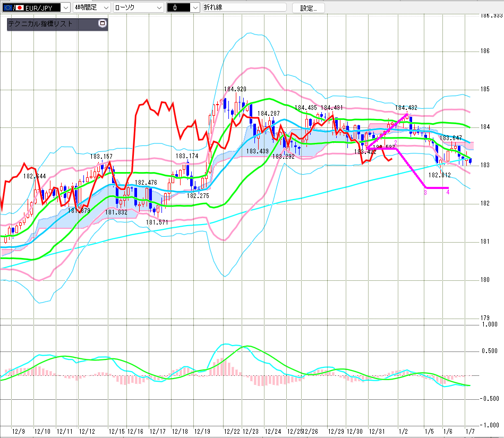This screenshot has width=504, height=438.
Task: Click the magenta wave marker labeled 4
Action: 448,192
